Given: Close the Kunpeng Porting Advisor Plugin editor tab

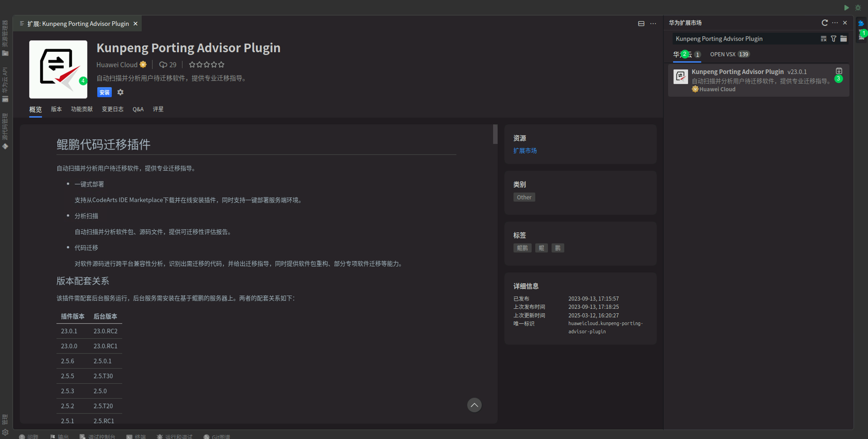Looking at the screenshot, I should coord(135,24).
